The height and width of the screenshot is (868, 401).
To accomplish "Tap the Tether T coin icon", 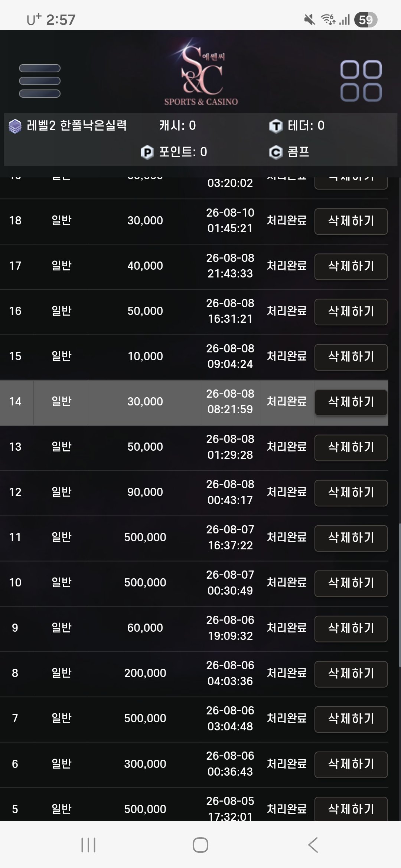I will (276, 126).
